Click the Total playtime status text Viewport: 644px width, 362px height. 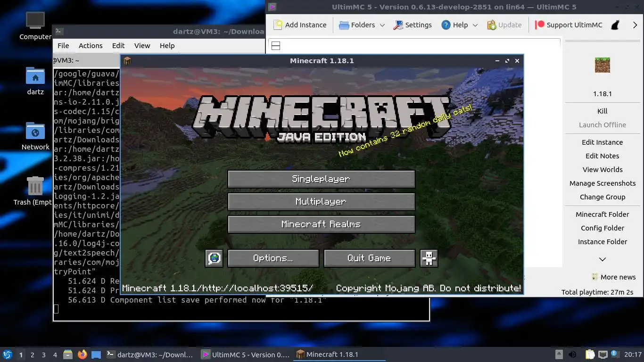point(597,292)
